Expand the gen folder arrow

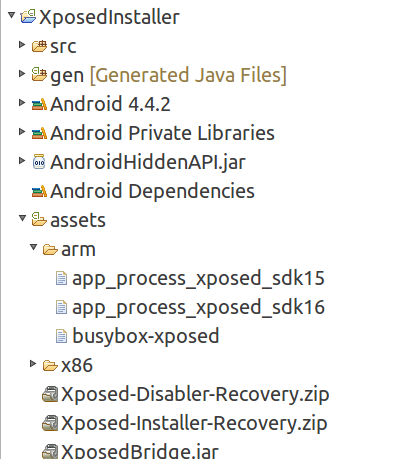pos(22,73)
